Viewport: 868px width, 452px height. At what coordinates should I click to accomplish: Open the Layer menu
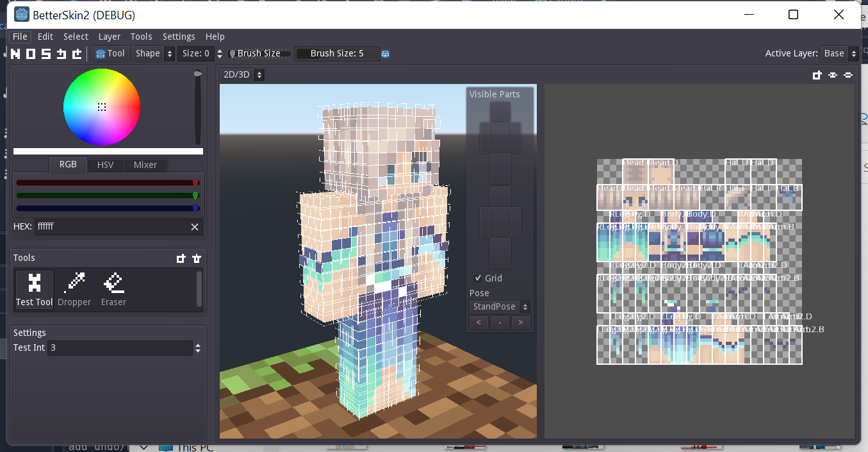pos(110,37)
